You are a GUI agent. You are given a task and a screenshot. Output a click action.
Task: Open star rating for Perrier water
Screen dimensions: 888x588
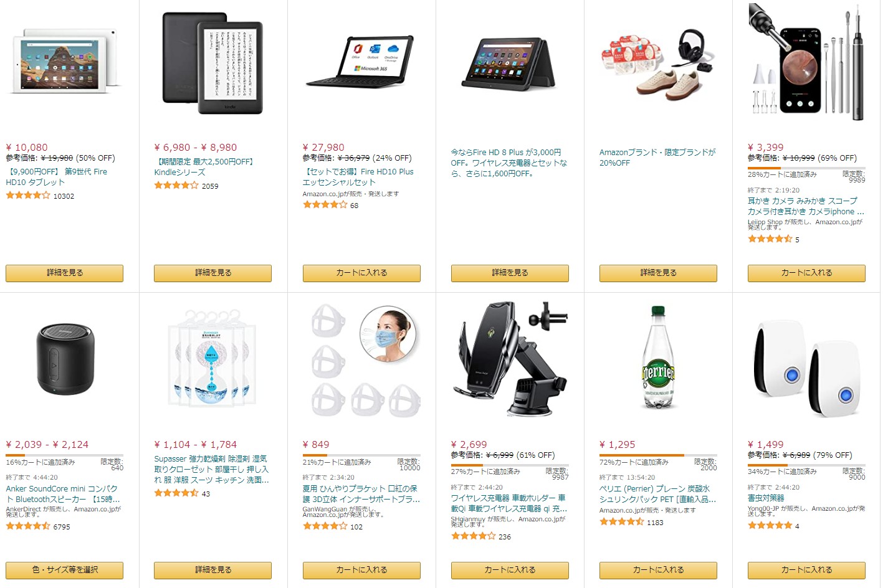point(621,522)
